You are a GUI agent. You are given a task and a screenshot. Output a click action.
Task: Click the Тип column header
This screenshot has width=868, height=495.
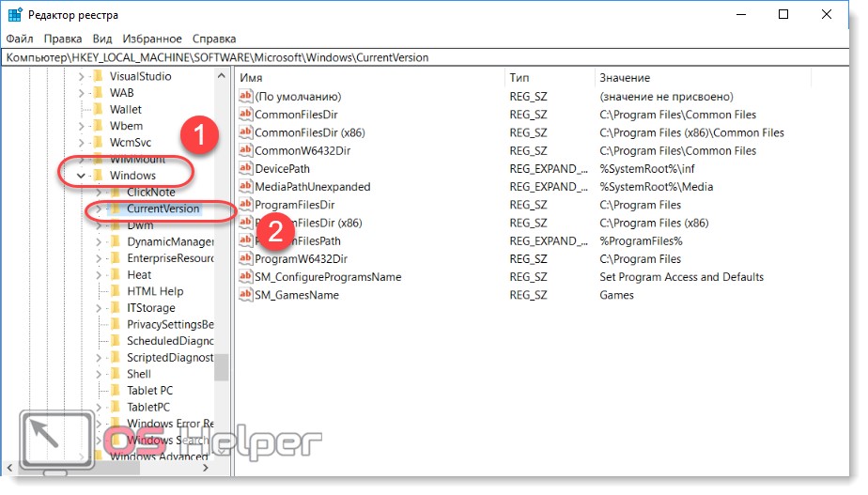click(548, 77)
